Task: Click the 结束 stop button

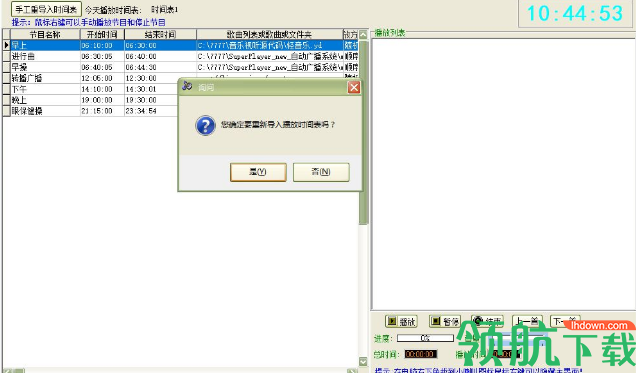Action: click(x=488, y=321)
